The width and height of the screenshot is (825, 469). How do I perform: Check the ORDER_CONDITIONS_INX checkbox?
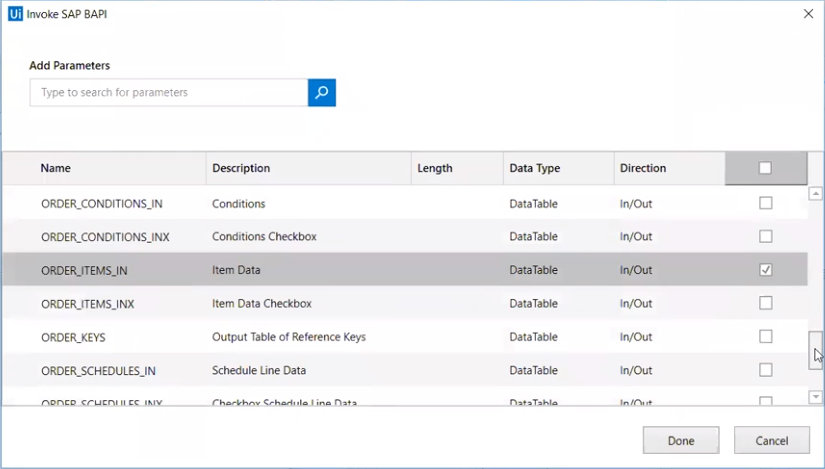click(x=766, y=236)
